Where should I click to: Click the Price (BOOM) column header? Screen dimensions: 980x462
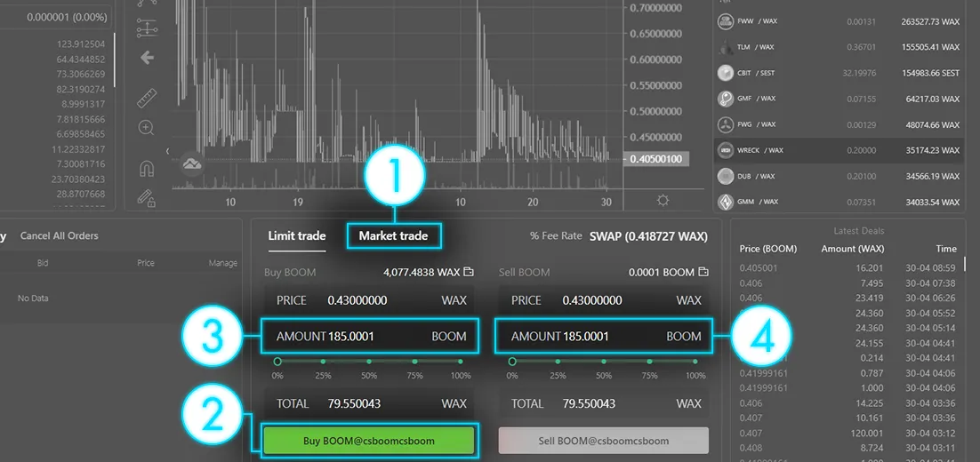(x=768, y=249)
